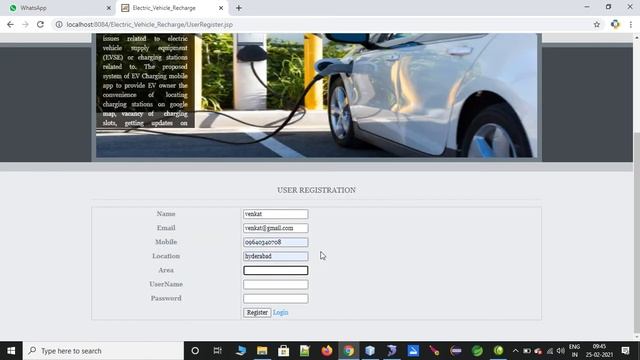Open network status in system tray
This screenshot has width=640, height=360.
[550, 351]
